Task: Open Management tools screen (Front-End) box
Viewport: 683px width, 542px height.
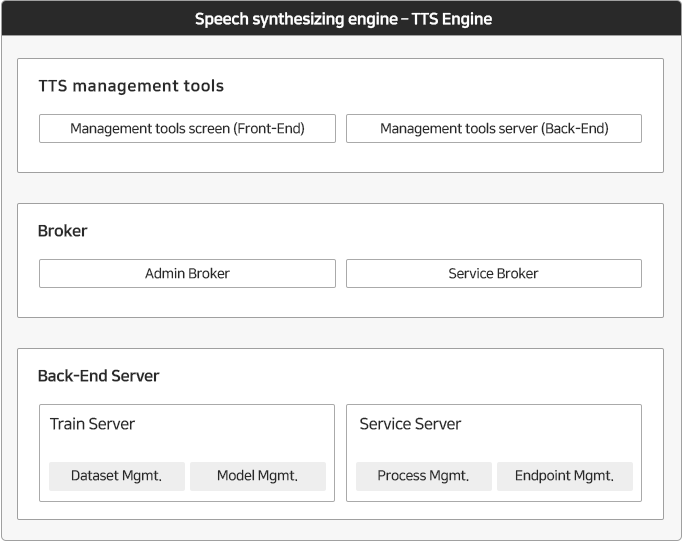Action: click(x=187, y=129)
